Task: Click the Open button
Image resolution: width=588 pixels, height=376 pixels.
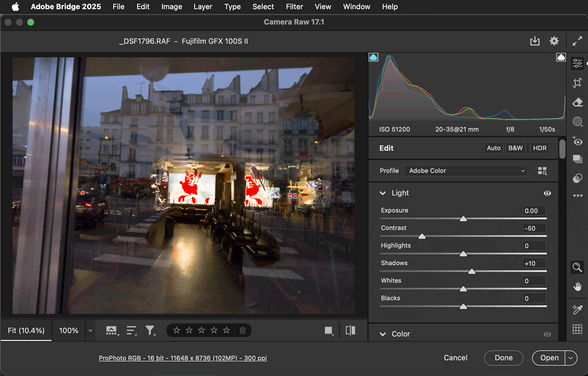Action: (550, 358)
